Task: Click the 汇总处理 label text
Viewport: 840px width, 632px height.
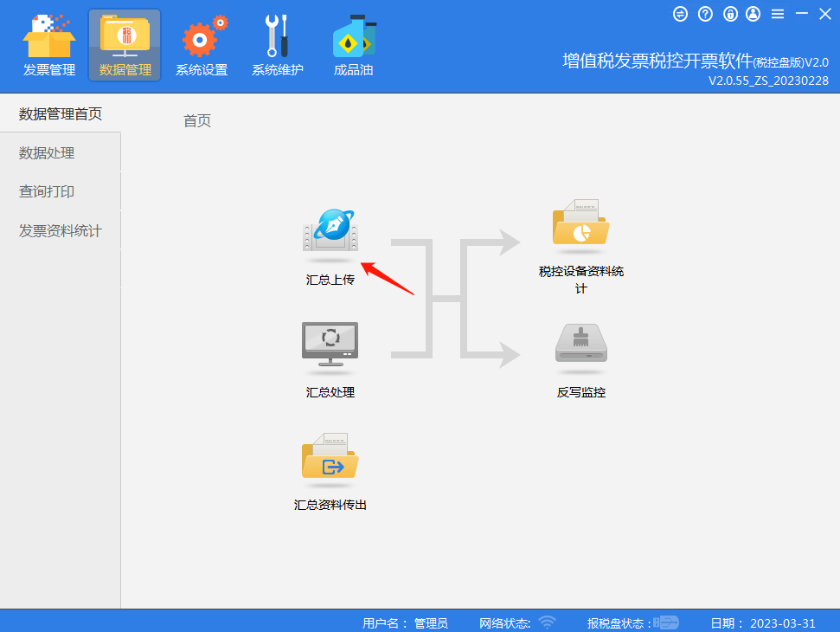Action: 330,392
